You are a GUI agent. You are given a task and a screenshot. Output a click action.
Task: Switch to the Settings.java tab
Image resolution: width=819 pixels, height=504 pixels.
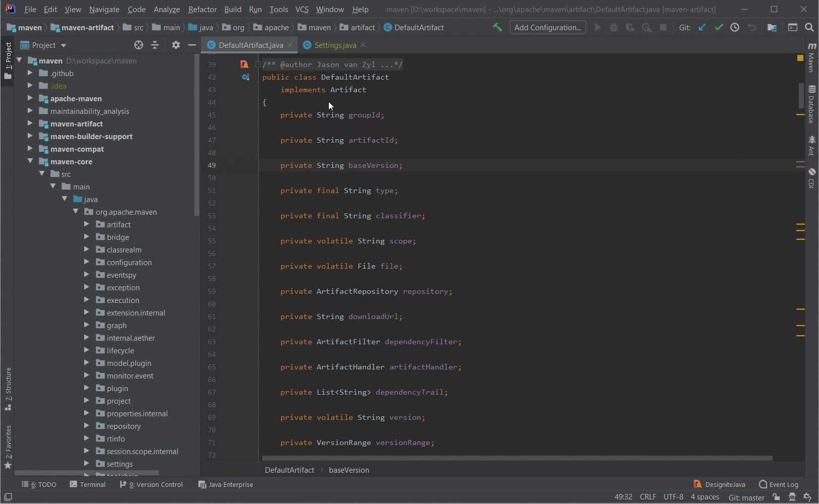[x=335, y=45]
